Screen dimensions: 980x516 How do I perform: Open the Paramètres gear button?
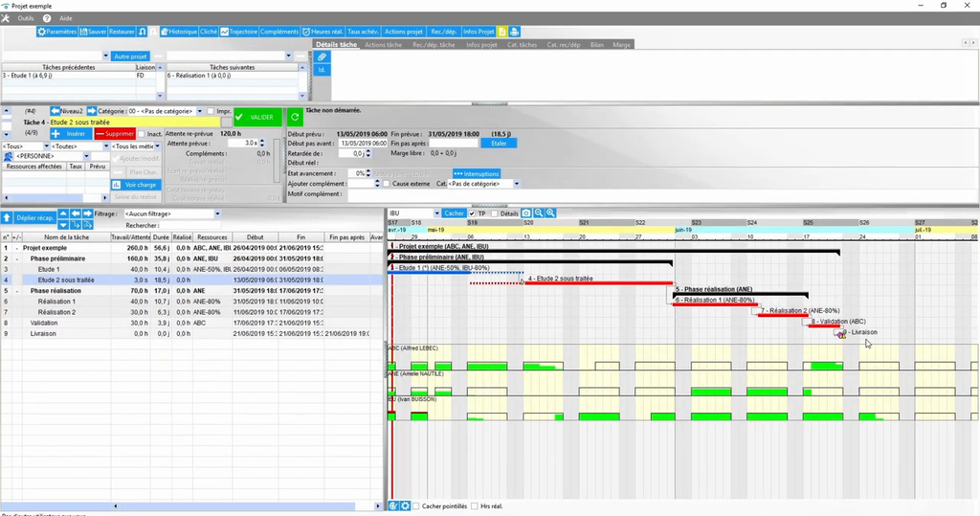(56, 32)
